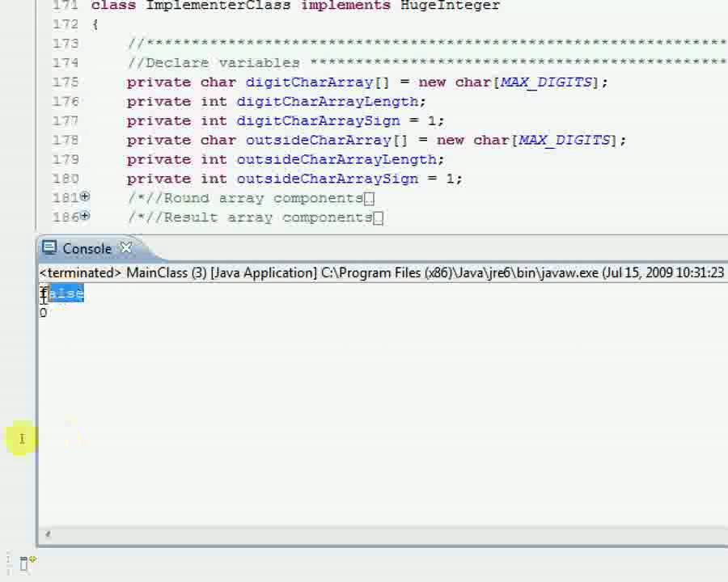
Task: Click the Console view icon
Action: click(49, 248)
